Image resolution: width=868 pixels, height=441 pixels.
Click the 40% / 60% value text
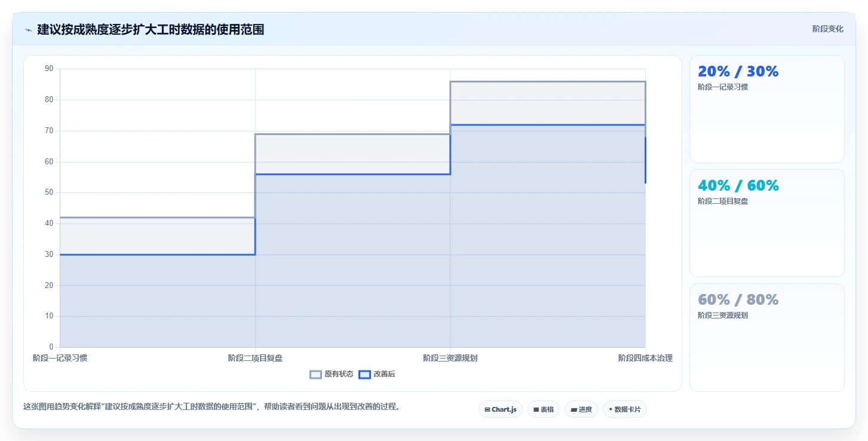[738, 185]
